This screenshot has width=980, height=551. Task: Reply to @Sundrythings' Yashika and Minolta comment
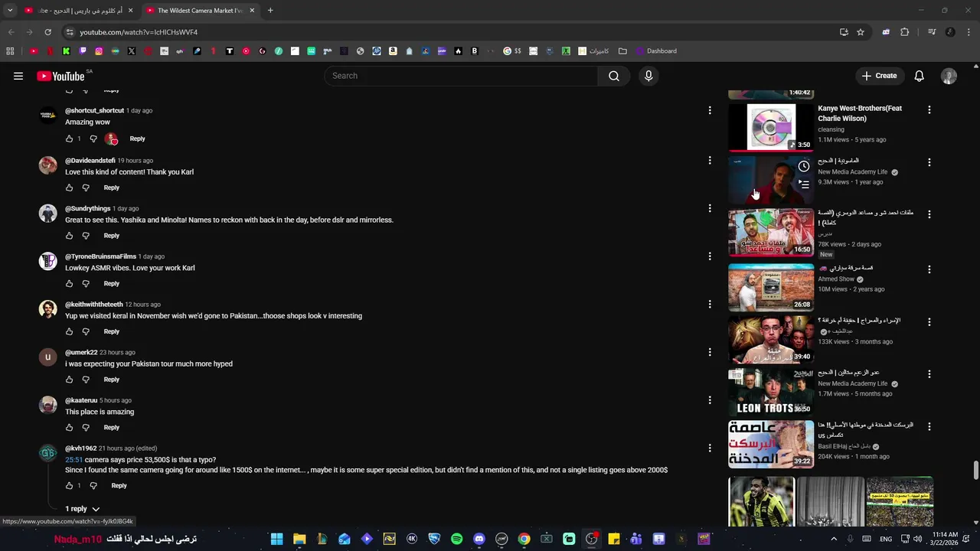(112, 236)
